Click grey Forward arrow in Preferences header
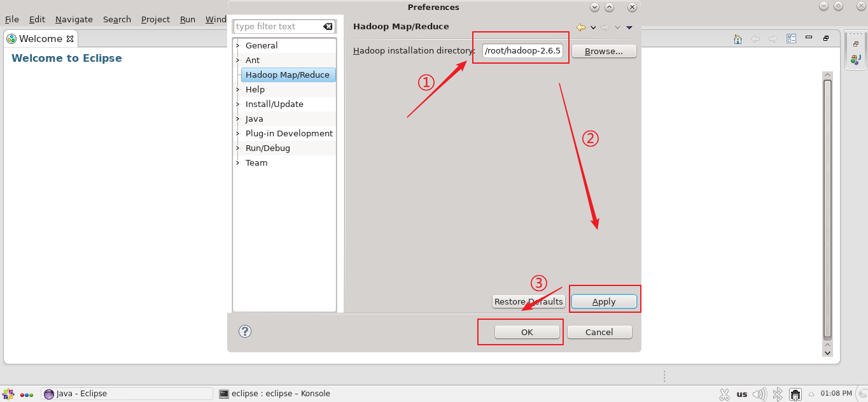This screenshot has height=402, width=868. pyautogui.click(x=605, y=27)
